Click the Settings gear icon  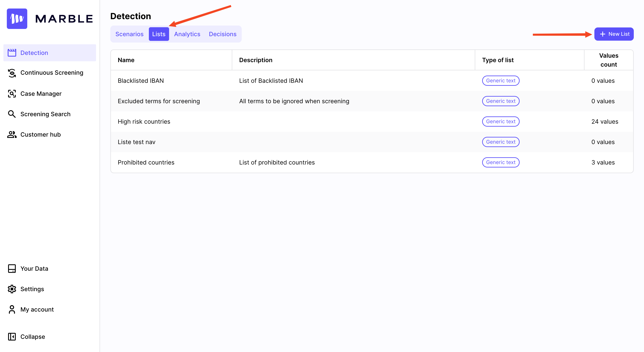click(x=12, y=289)
